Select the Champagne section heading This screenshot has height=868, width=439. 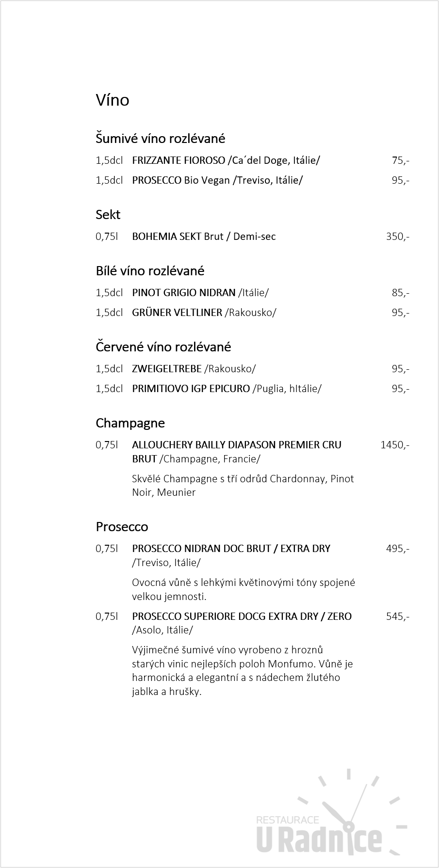click(x=130, y=423)
